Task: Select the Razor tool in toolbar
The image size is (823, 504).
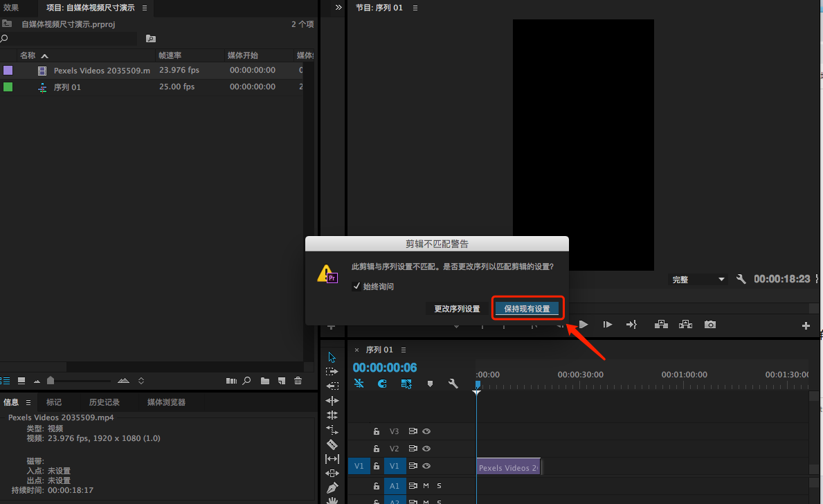Action: tap(332, 444)
